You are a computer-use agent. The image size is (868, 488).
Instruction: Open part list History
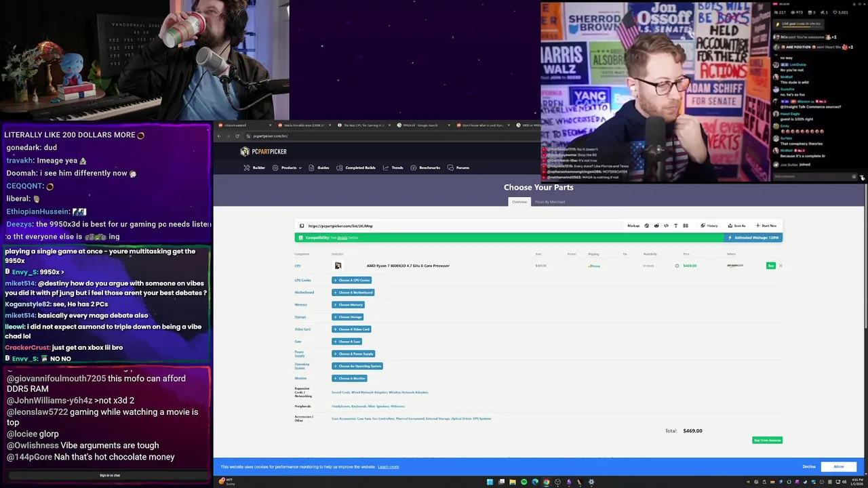[709, 226]
